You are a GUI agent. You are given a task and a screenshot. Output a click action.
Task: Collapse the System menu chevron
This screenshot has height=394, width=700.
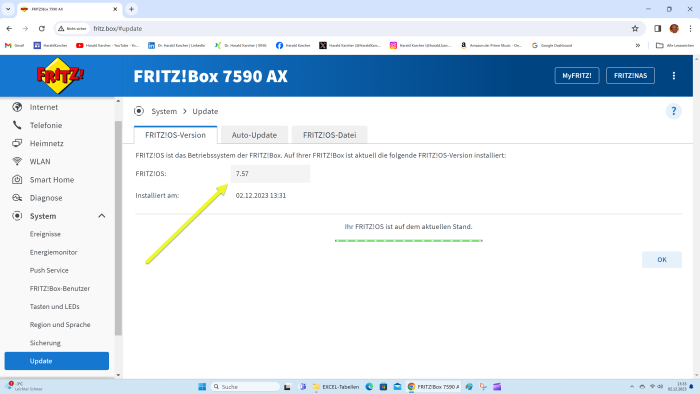point(101,216)
